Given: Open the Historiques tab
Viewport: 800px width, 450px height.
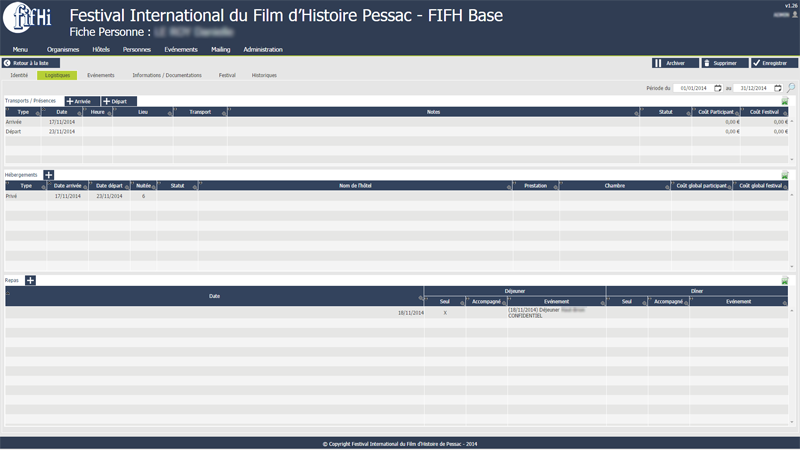Looking at the screenshot, I should click(x=264, y=75).
